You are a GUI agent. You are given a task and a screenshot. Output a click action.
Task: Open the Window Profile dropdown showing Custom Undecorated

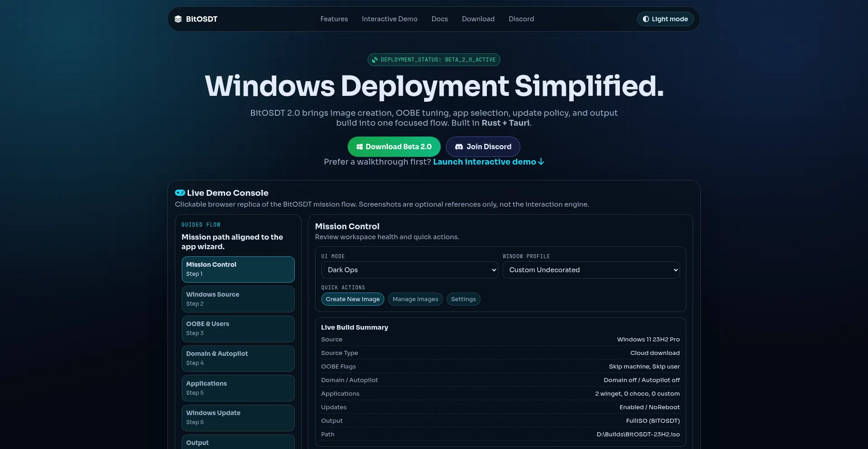click(591, 270)
